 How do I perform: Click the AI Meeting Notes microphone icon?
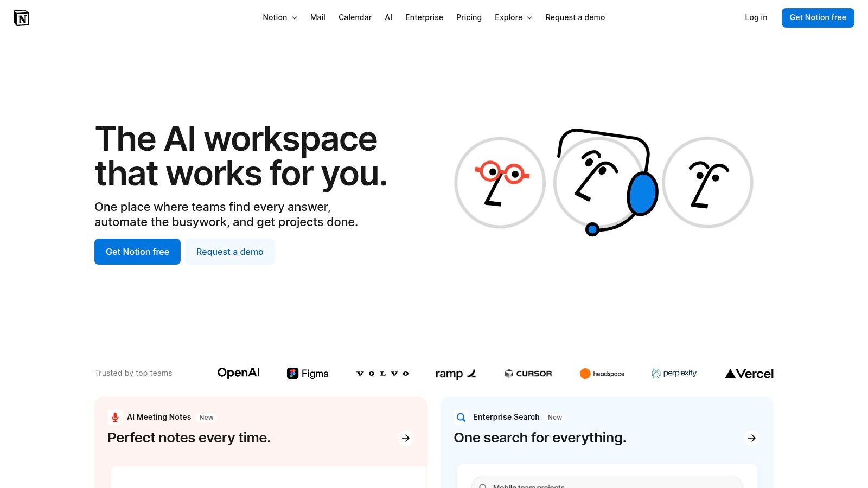pos(114,417)
